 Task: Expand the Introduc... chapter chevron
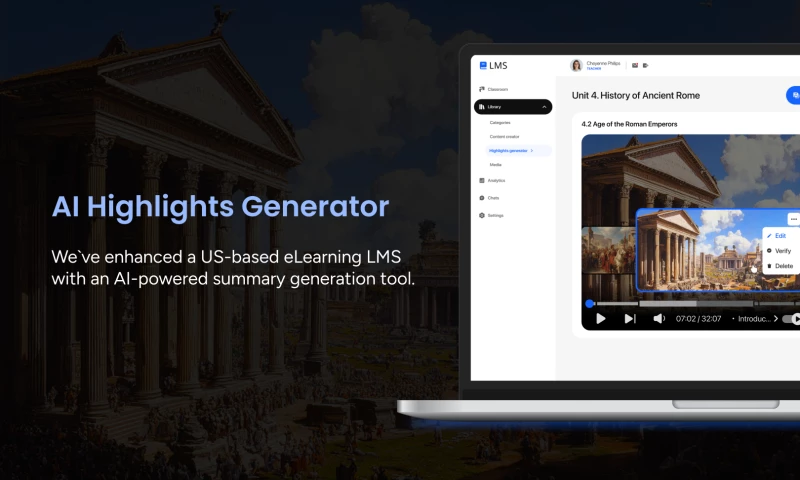click(776, 319)
